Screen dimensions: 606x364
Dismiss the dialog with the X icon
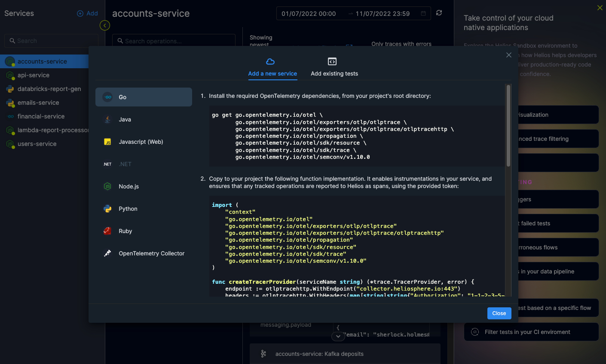tap(508, 55)
